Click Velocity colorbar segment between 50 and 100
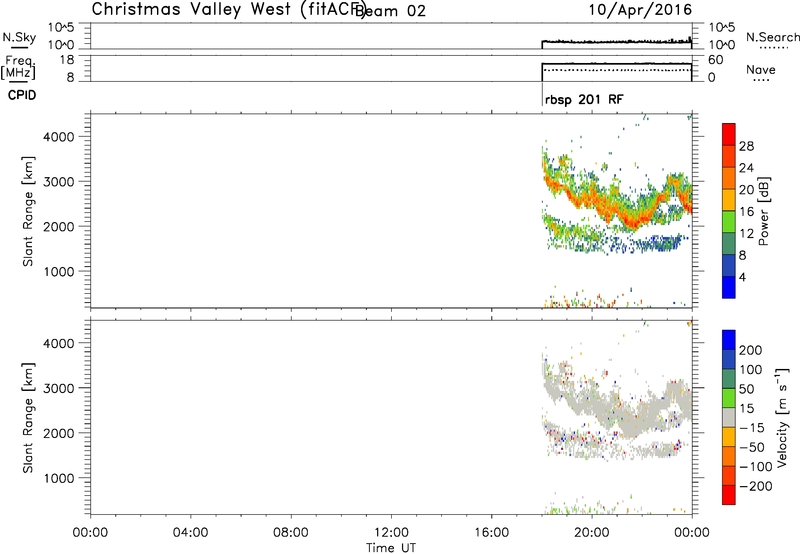 [x=729, y=379]
